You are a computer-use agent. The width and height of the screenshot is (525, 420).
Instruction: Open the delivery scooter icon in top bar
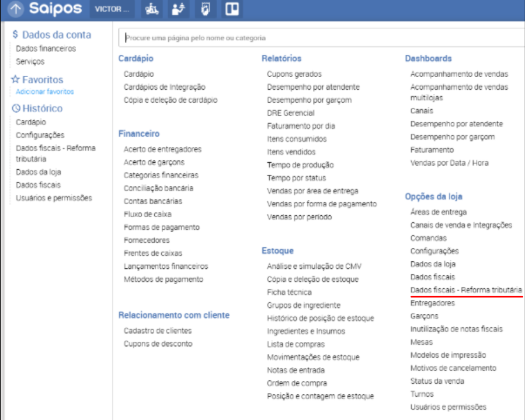[x=153, y=9]
